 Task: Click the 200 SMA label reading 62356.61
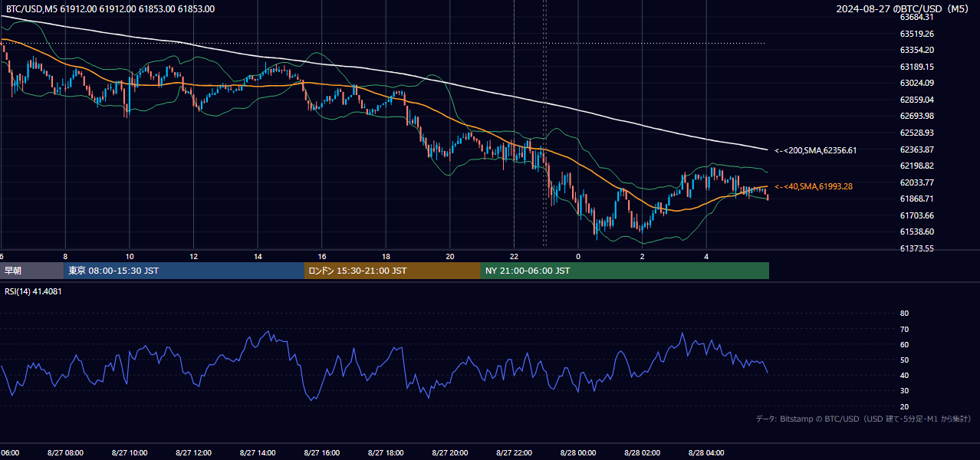[x=815, y=150]
